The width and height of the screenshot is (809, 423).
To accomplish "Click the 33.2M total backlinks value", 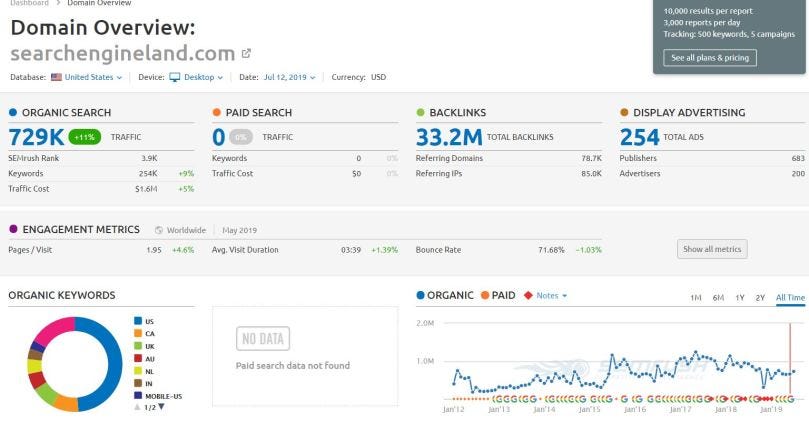I will (449, 137).
